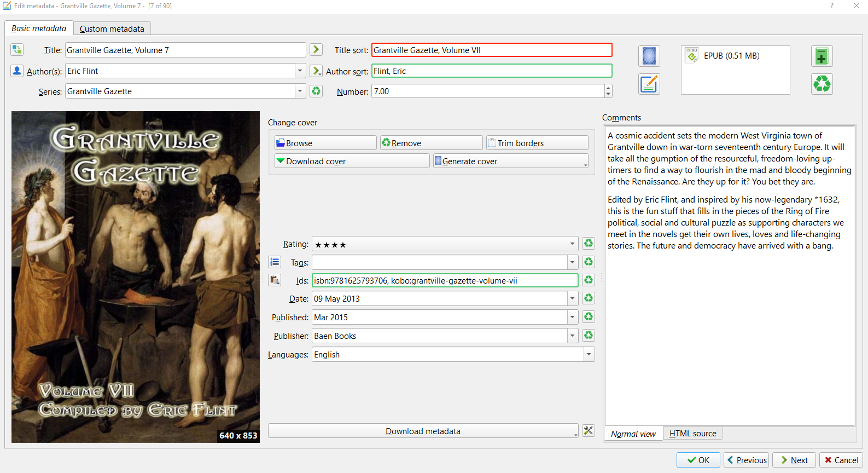Viewport: 868px width, 473px height.
Task: Click the paste ISBN icon beside Ids
Action: coord(275,280)
